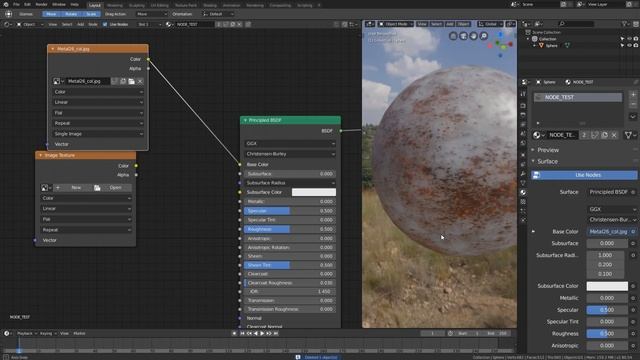Click the node editor type icon in its header

tap(7, 24)
